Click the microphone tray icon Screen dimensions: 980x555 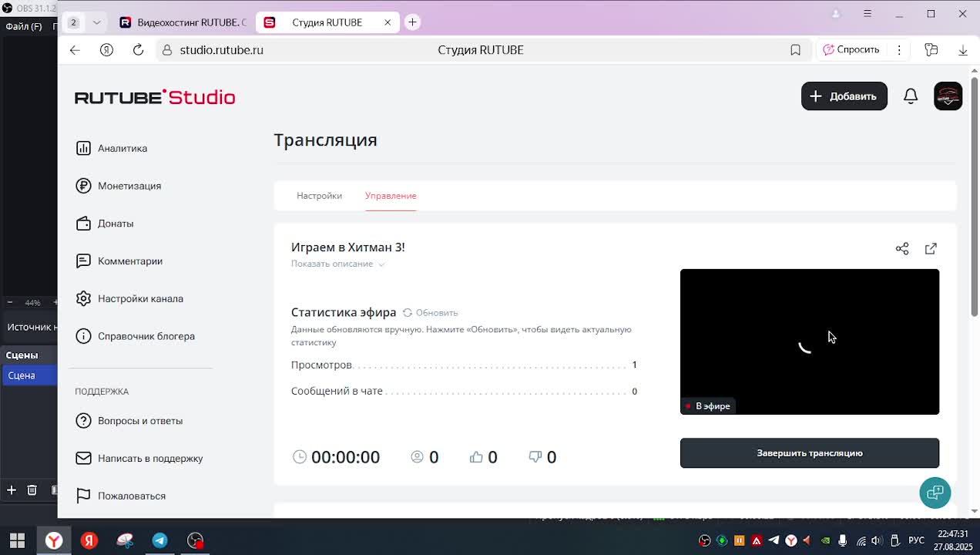[x=842, y=540]
